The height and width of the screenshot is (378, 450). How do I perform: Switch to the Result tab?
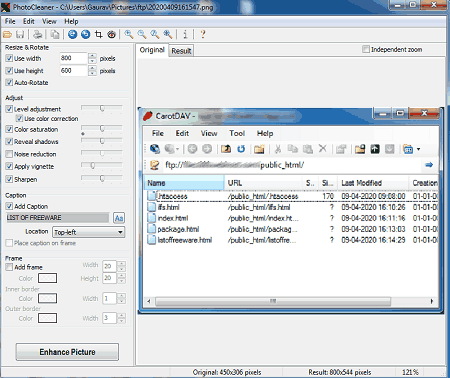click(181, 51)
